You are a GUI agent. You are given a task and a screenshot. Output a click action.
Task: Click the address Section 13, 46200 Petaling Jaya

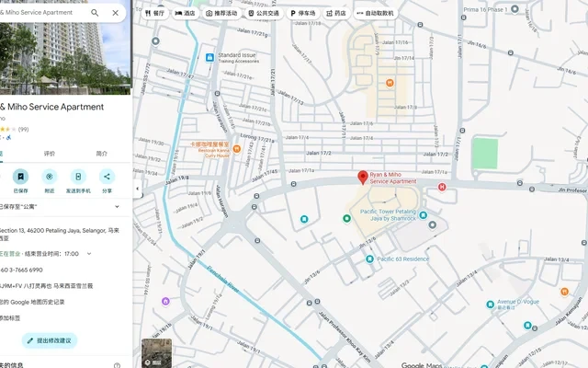(x=60, y=234)
